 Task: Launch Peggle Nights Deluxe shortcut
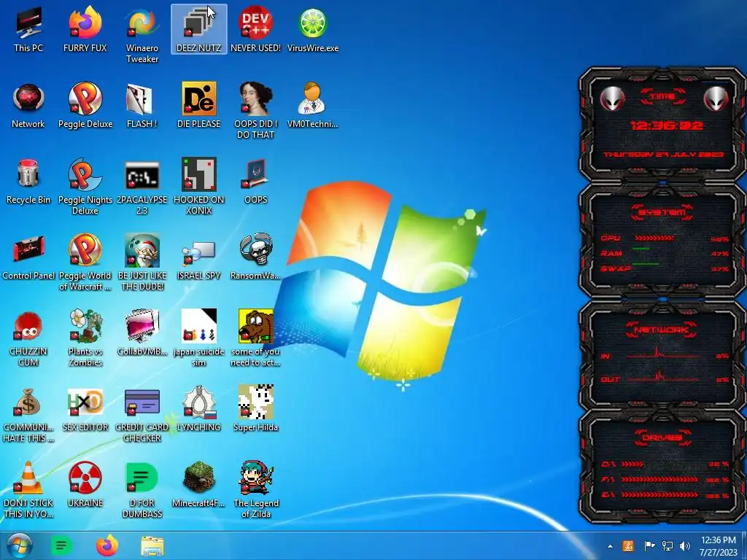[x=85, y=186]
